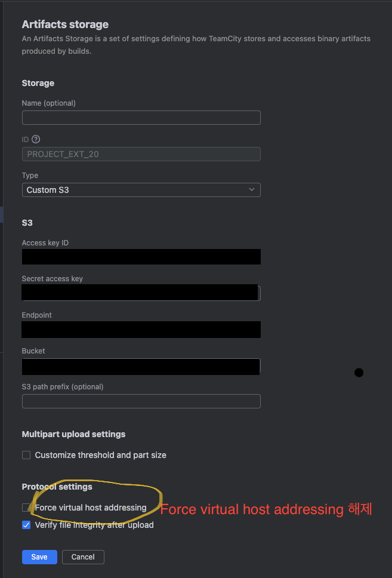Toggle the Force virtual host addressing checkbox

[26, 508]
